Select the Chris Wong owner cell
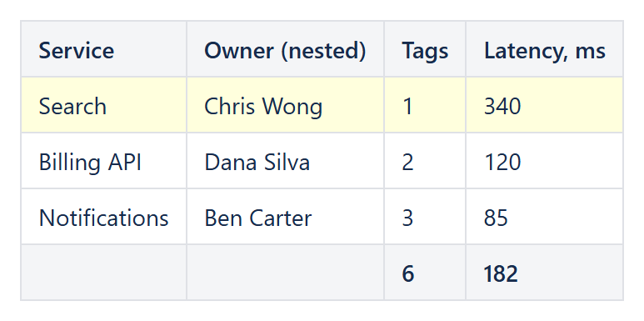 285,105
